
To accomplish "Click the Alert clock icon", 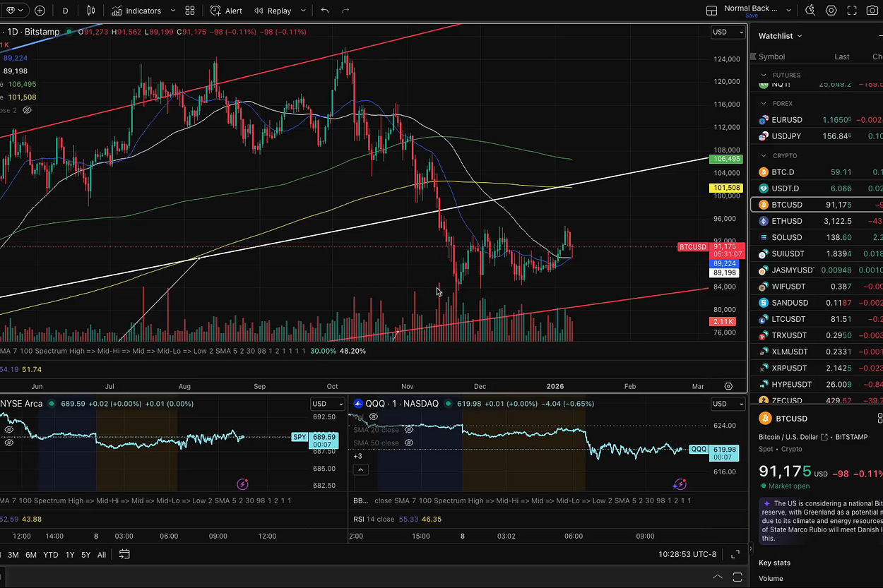I will tap(215, 11).
